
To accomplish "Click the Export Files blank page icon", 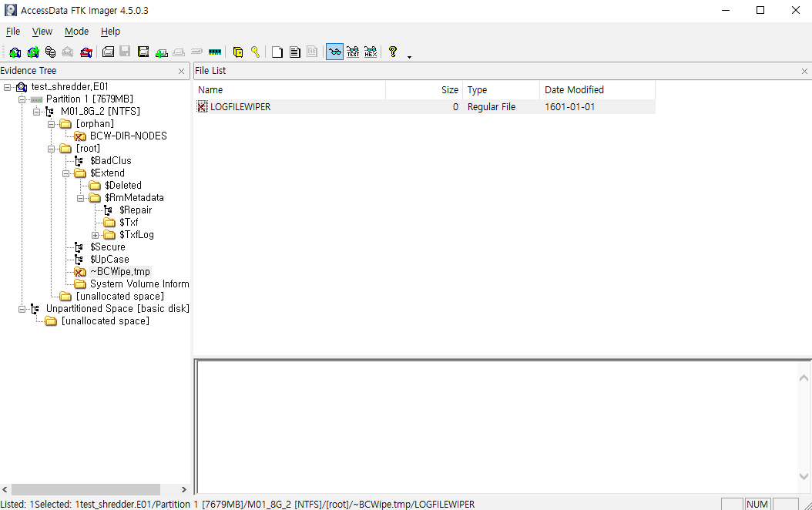I will point(277,52).
